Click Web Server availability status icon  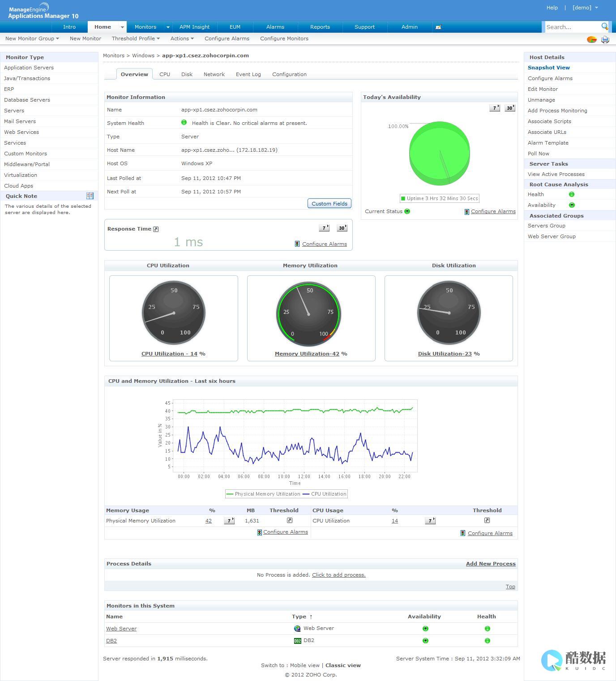click(425, 629)
